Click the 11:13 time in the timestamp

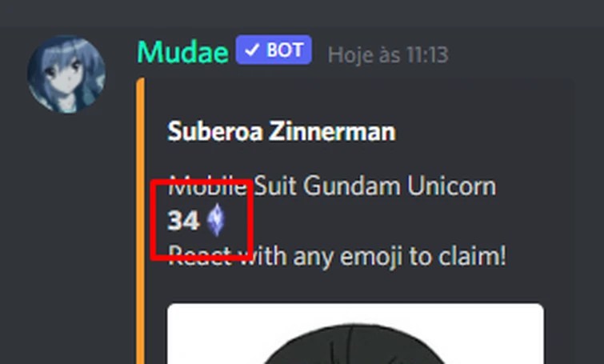[427, 54]
